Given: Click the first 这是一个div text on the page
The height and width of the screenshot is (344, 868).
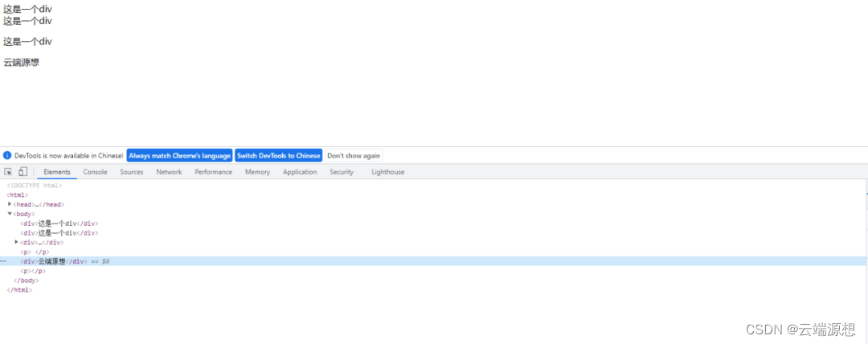Looking at the screenshot, I should click(27, 10).
